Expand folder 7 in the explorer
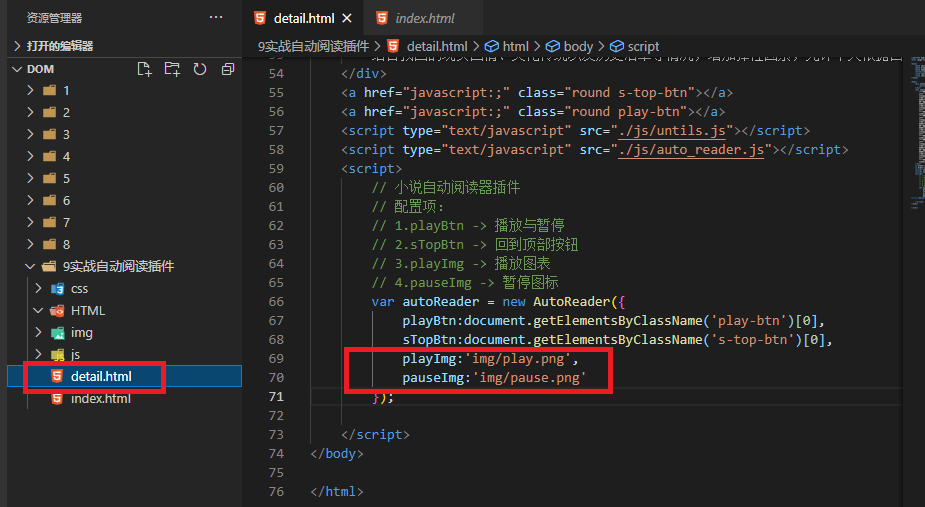The width and height of the screenshot is (925, 507). [x=31, y=223]
